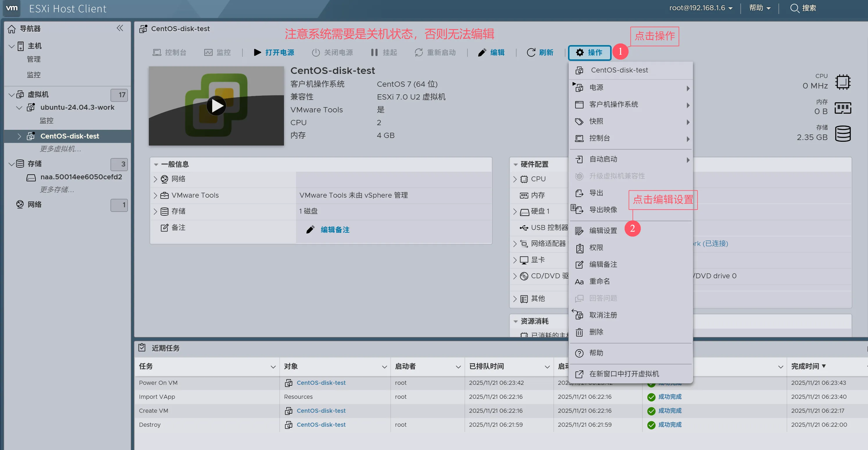Collapse the General Information panel
The image size is (868, 450).
tap(156, 164)
